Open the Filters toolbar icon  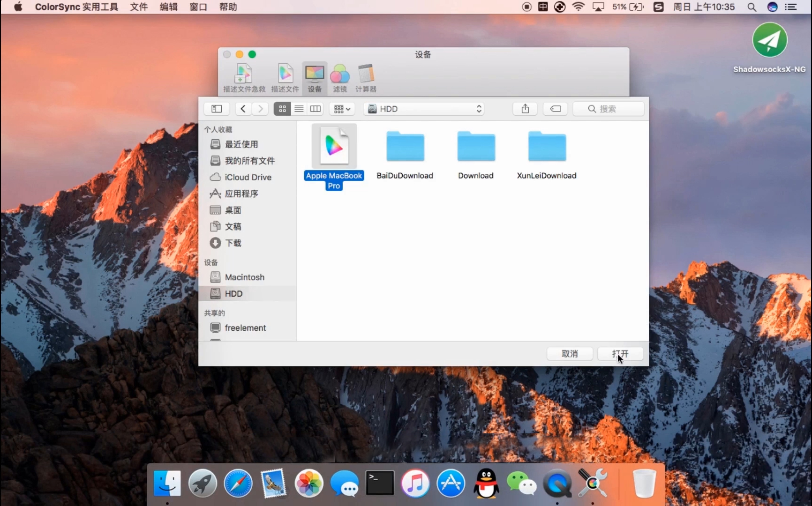[339, 78]
